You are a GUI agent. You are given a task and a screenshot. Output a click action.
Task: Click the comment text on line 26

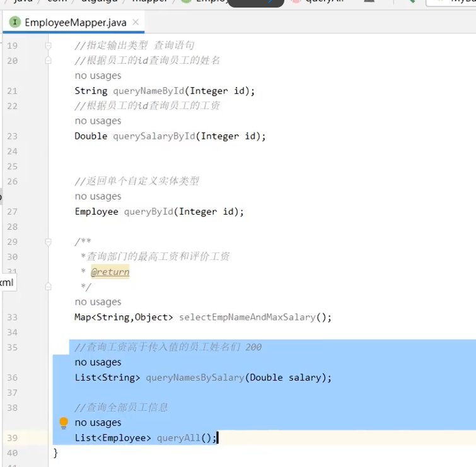coord(137,181)
